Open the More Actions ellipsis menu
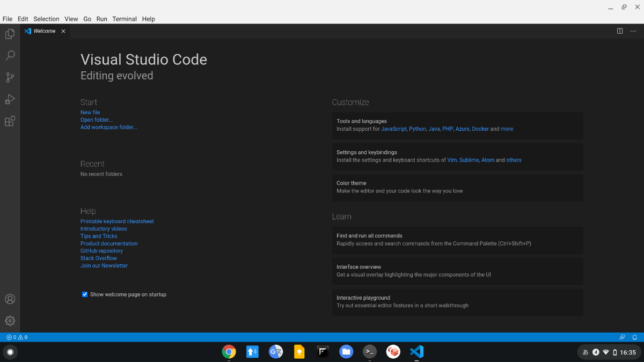The width and height of the screenshot is (644, 362). click(633, 31)
